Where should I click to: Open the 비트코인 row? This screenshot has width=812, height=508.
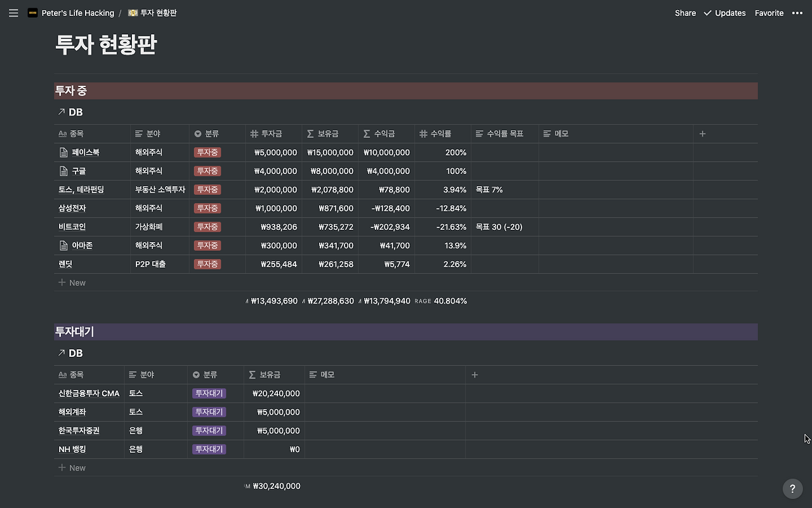pos(72,227)
